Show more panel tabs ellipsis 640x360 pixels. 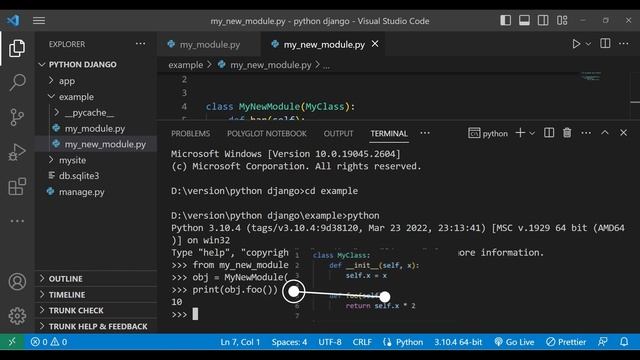click(x=425, y=133)
